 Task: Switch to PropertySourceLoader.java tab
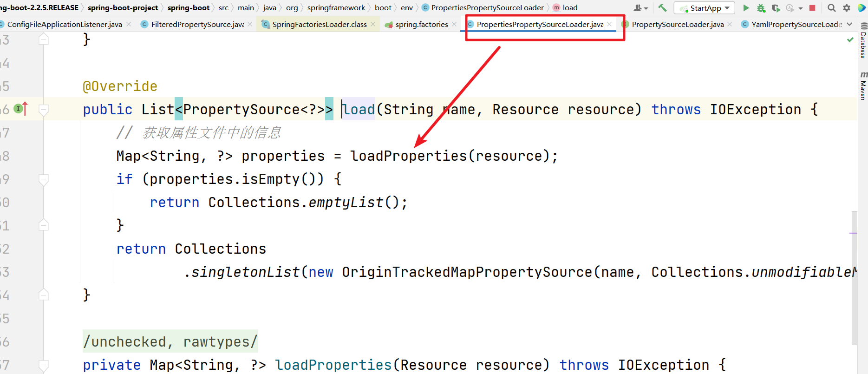[678, 24]
